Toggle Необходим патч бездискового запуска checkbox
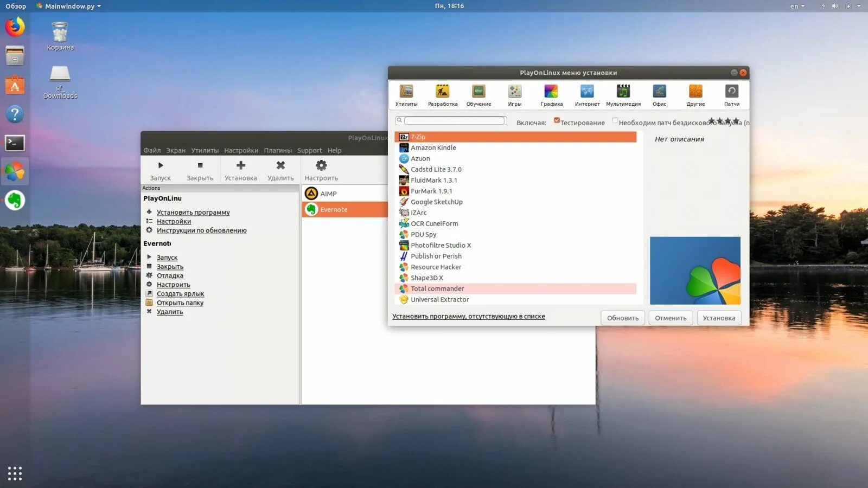The height and width of the screenshot is (488, 868). 615,121
